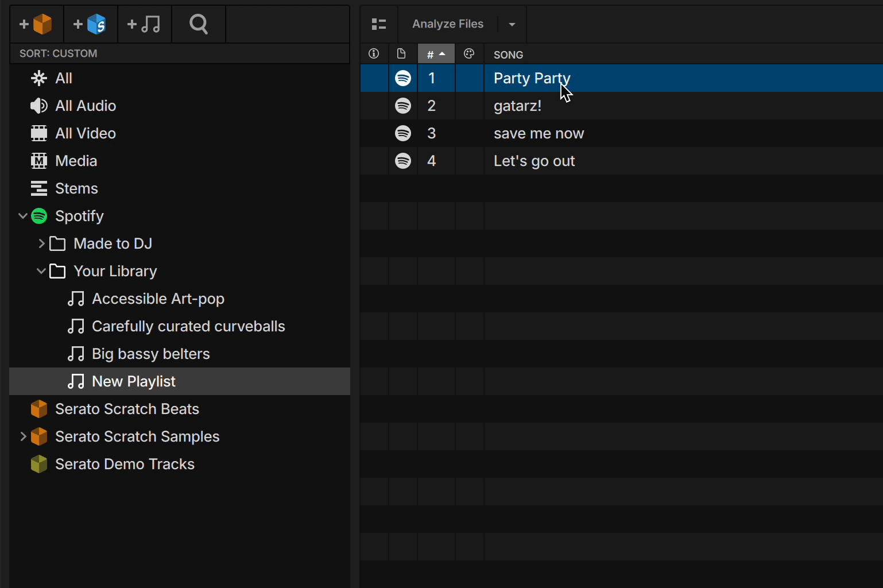Open the Media item

pyautogui.click(x=180, y=161)
